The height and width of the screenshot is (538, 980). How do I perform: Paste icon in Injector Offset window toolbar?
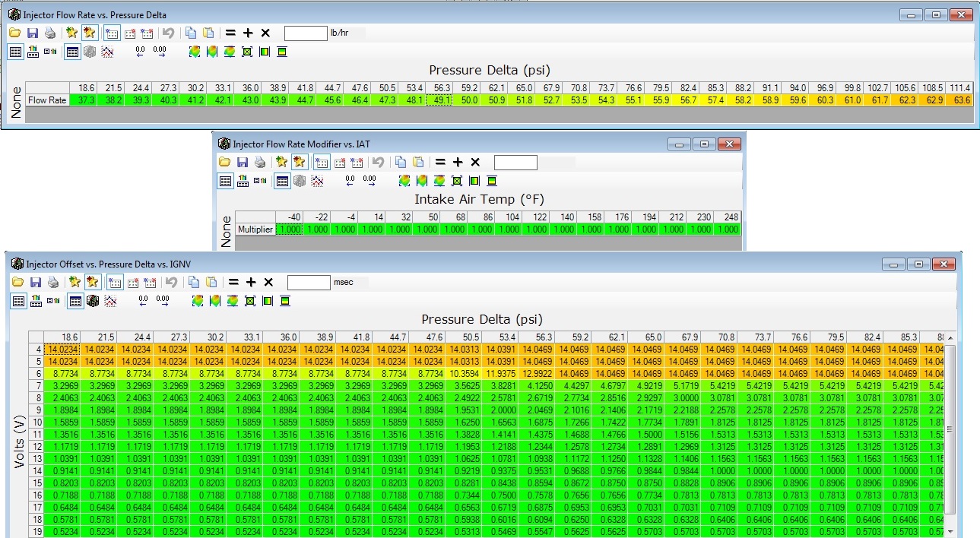(x=211, y=282)
